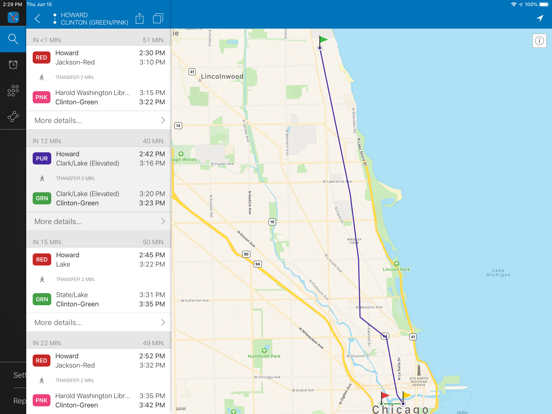Select PUR badge for 2:42 PM trip
This screenshot has height=414, width=552.
[x=42, y=158]
